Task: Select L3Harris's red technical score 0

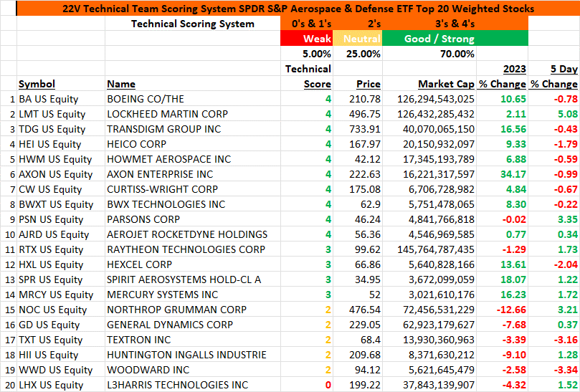Action: [x=307, y=385]
